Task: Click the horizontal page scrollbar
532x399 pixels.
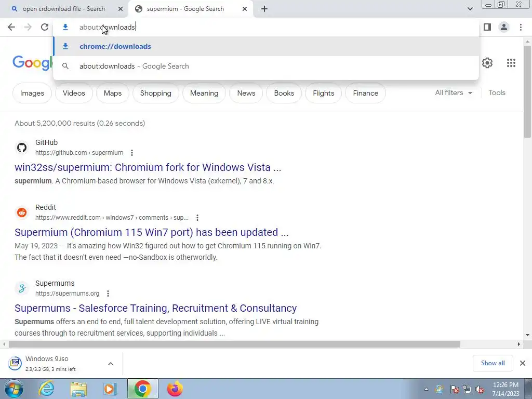Action: tap(234, 344)
